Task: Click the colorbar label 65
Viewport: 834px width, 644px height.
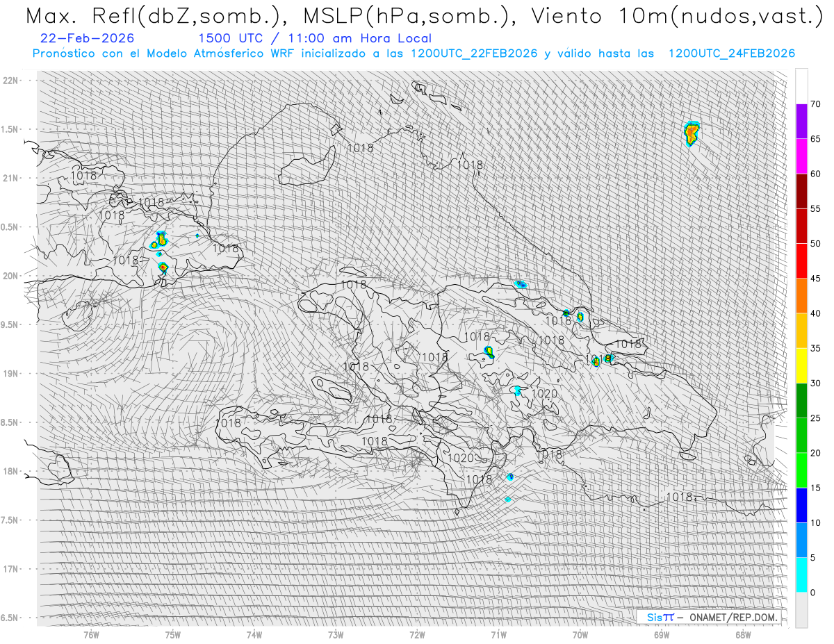Action: tap(815, 139)
